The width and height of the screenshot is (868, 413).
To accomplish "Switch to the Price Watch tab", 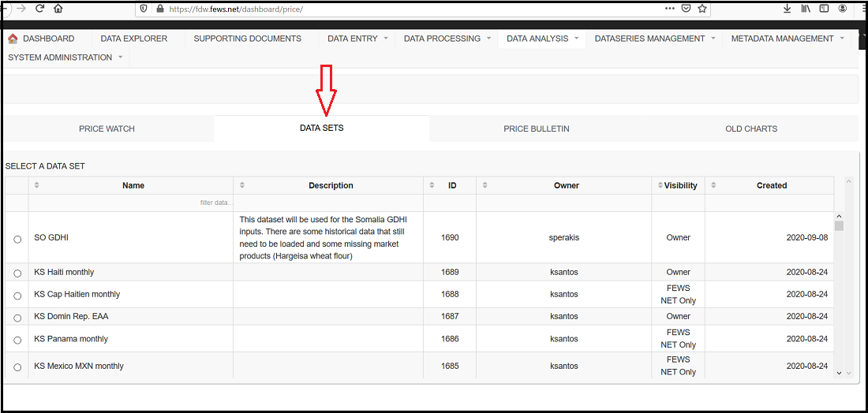I will tap(107, 128).
